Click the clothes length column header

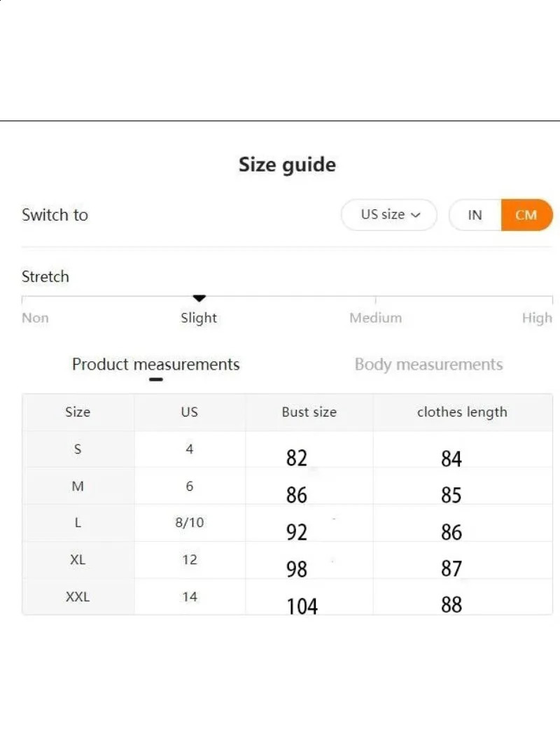tap(462, 412)
